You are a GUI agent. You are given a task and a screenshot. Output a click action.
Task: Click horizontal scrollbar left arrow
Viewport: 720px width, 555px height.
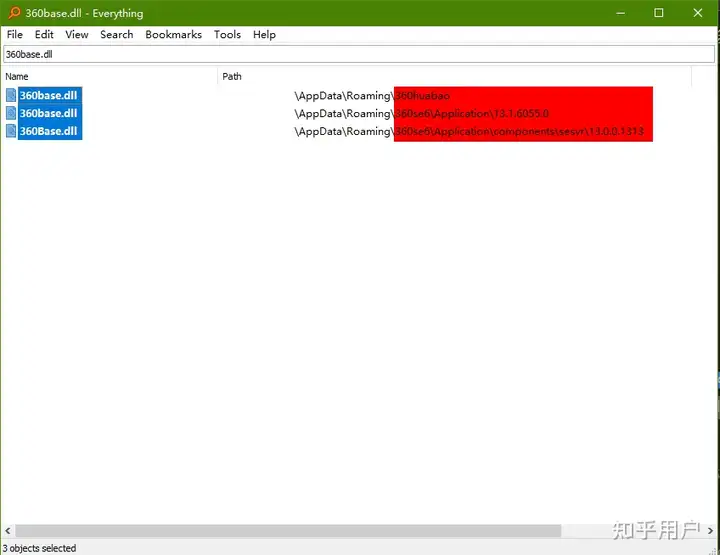coord(8,531)
